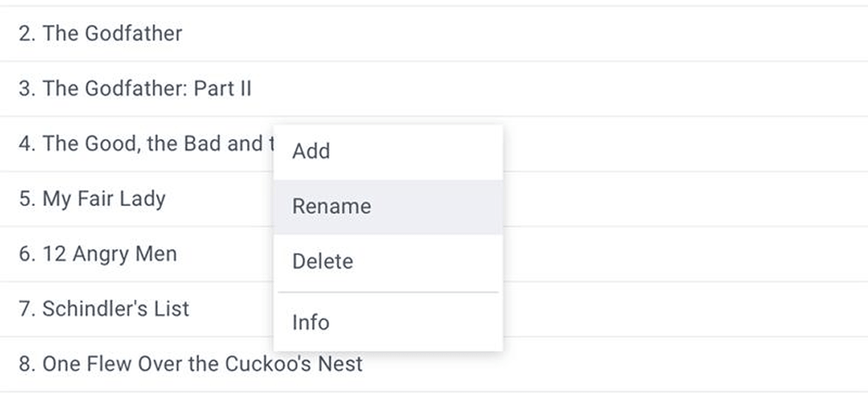Pick Delete from the popup menu
This screenshot has width=868, height=400.
pyautogui.click(x=322, y=262)
